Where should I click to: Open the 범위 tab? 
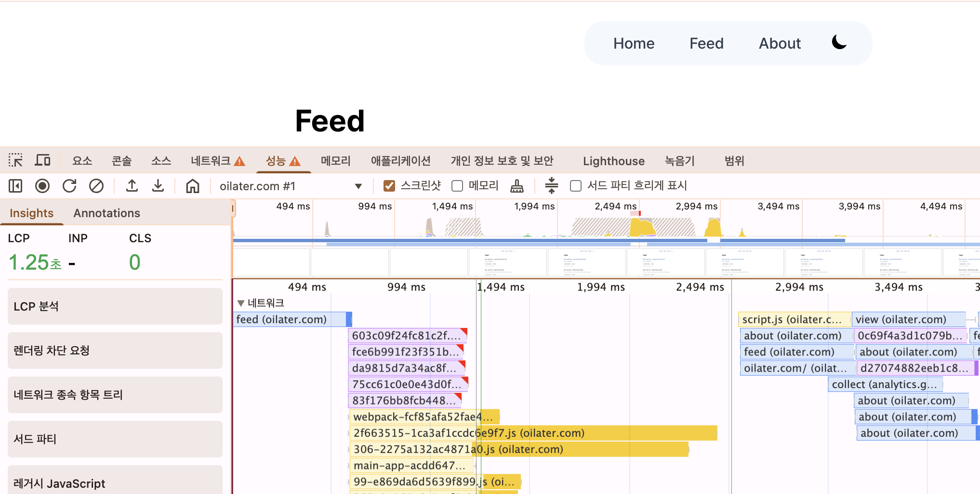click(x=734, y=161)
